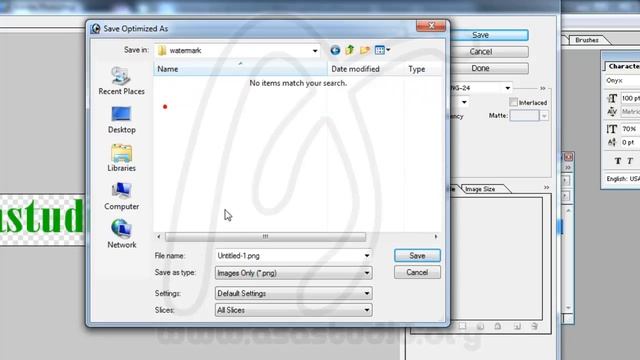The height and width of the screenshot is (360, 640).
Task: Sort by Type column header
Action: [x=423, y=69]
